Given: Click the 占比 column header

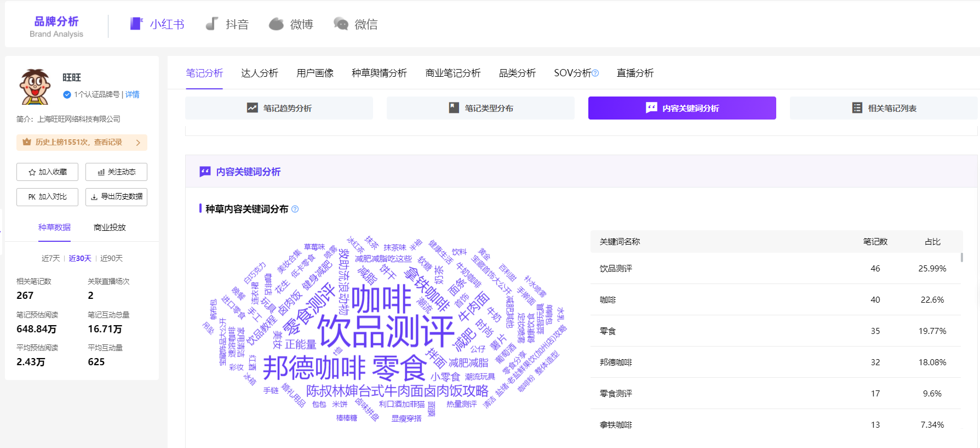Looking at the screenshot, I should click(x=932, y=242).
